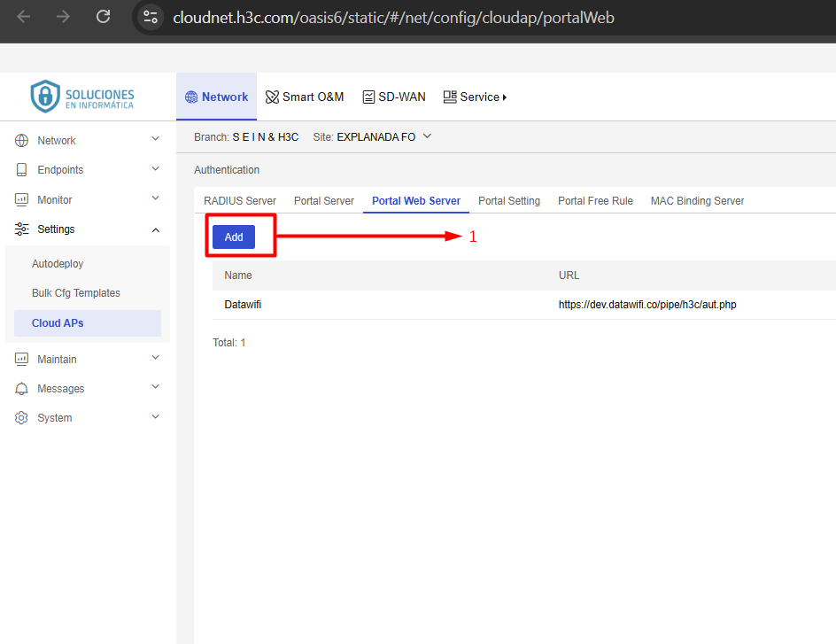
Task: Click the Datawifi name cell
Action: coord(243,305)
